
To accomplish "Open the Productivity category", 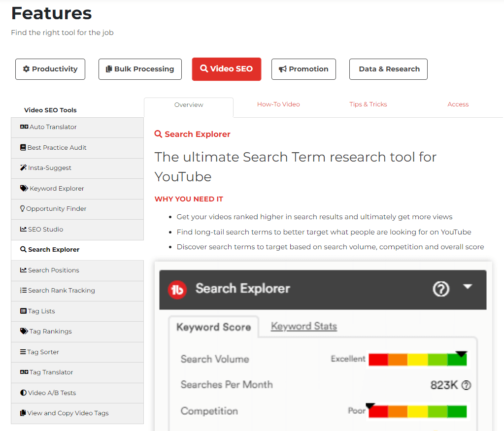I will point(50,69).
